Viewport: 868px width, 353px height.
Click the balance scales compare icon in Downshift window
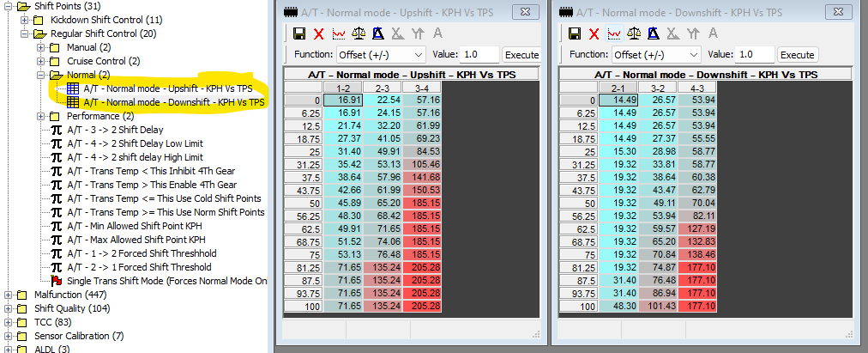click(634, 34)
